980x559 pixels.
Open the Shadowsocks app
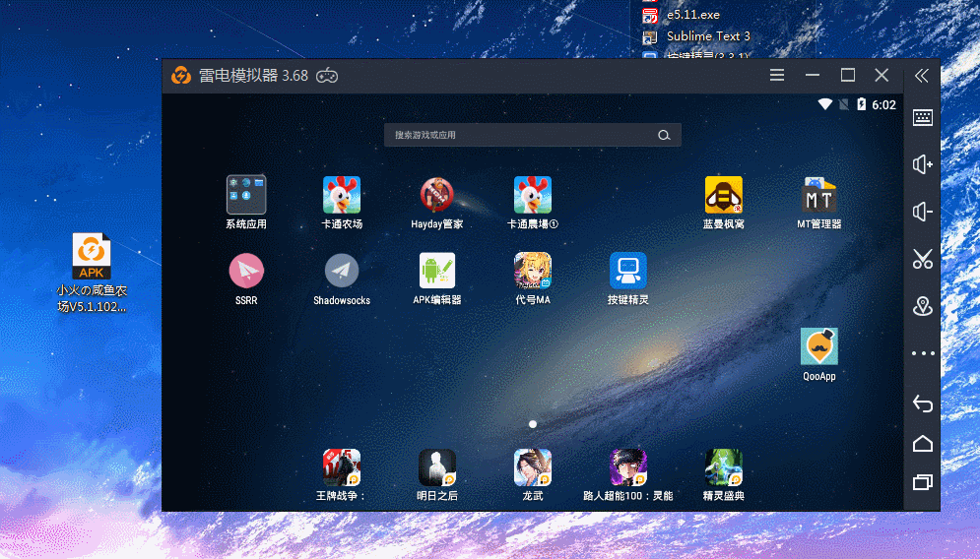[x=341, y=271]
